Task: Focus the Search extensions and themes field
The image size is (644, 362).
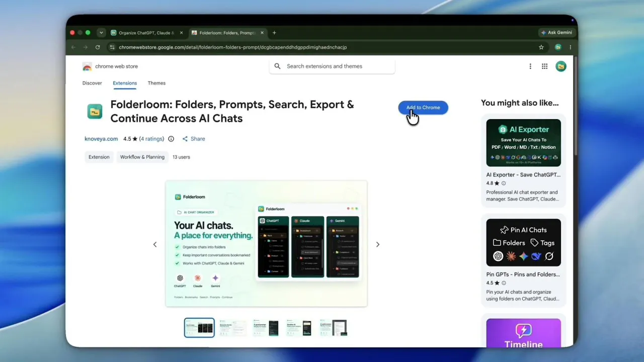Action: point(332,66)
